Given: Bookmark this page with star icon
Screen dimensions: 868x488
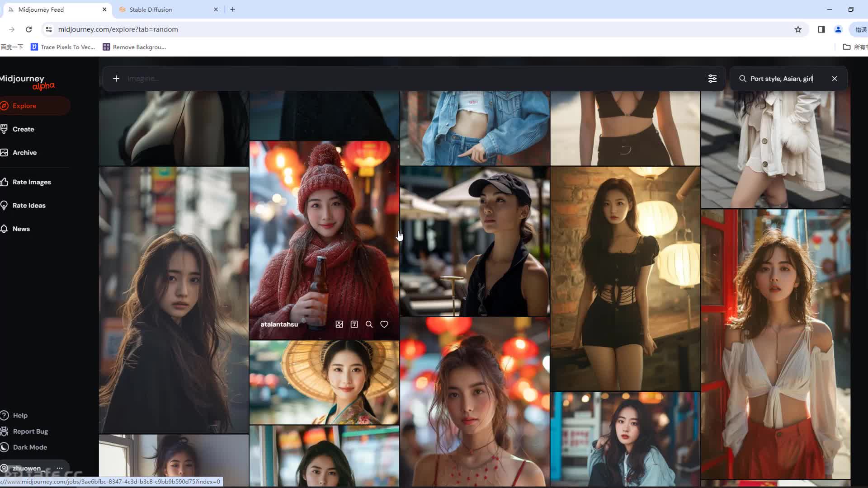Looking at the screenshot, I should [798, 29].
